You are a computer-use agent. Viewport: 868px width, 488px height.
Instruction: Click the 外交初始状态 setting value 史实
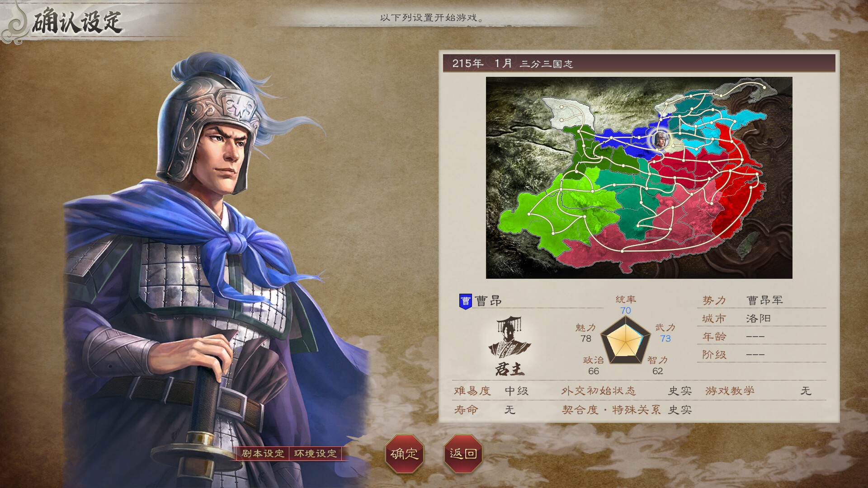coord(680,391)
